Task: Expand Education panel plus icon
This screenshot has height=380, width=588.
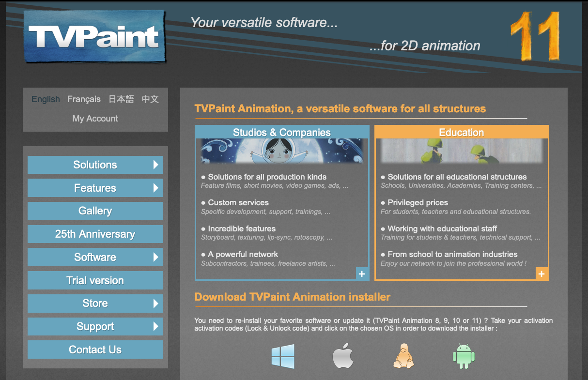Action: coord(542,274)
